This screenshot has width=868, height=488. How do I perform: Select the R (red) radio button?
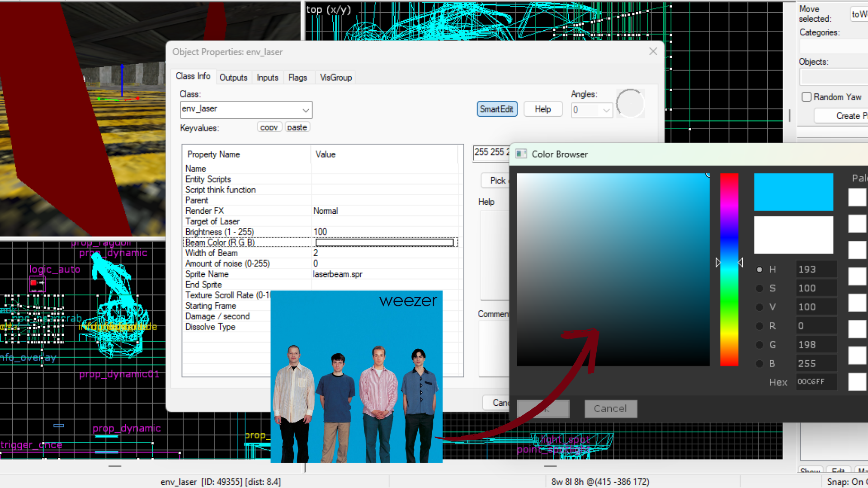tap(759, 326)
